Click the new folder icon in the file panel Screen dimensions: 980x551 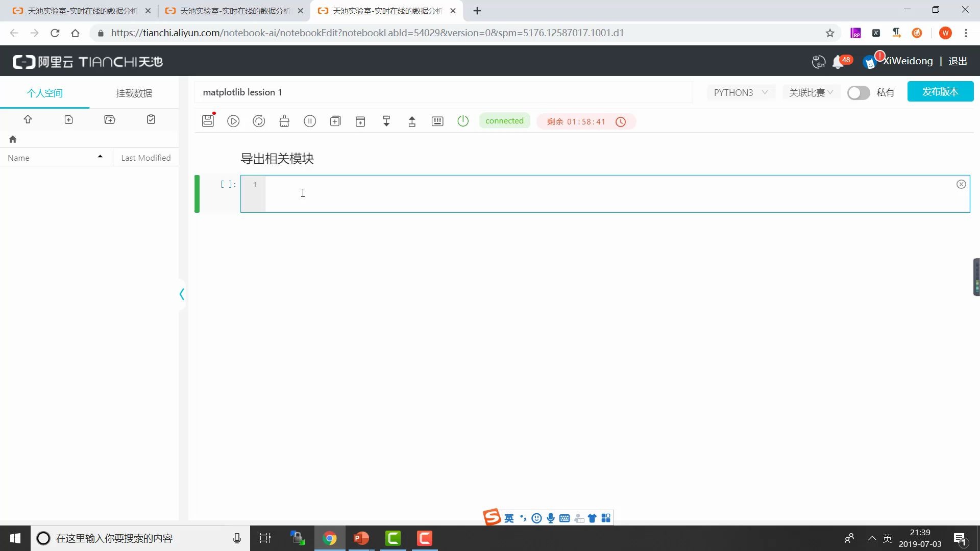click(x=110, y=119)
